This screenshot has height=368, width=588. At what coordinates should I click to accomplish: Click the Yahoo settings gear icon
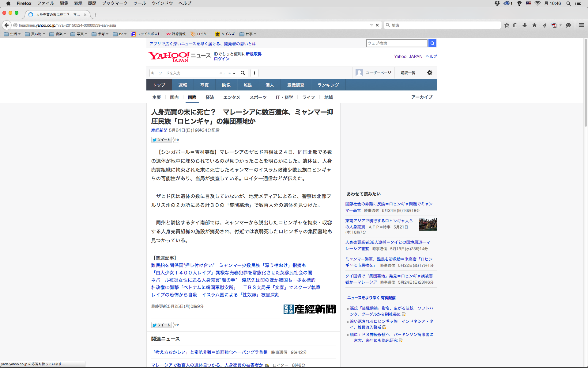[x=430, y=73]
